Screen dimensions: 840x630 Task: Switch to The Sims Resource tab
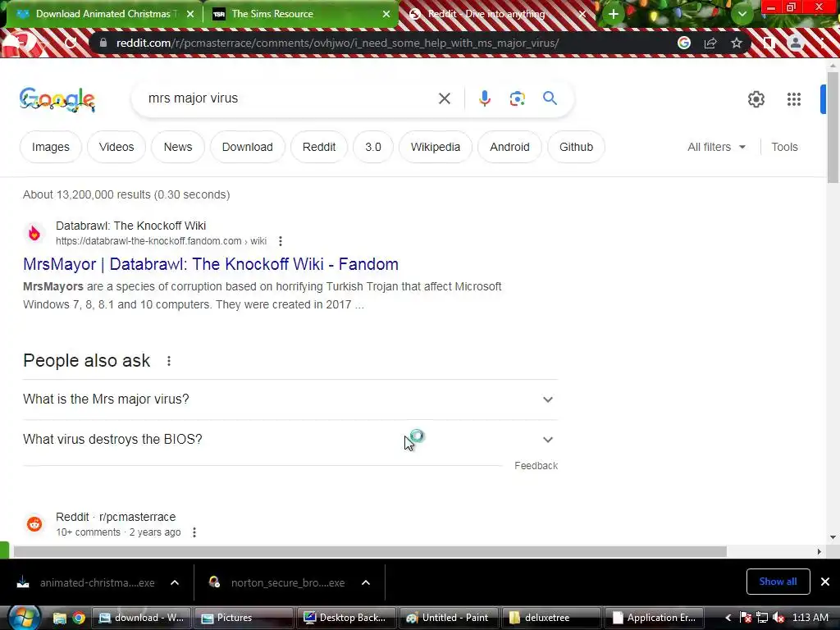coord(300,14)
